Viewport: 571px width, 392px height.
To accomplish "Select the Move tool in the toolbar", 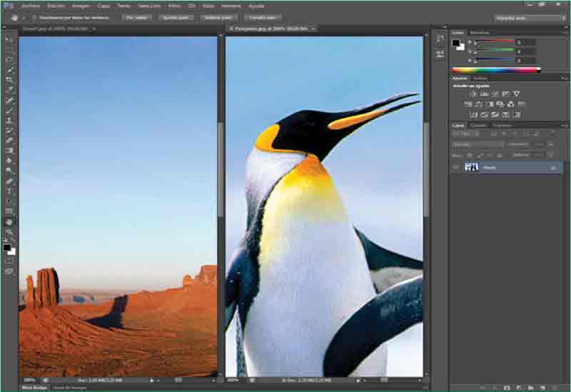I will click(x=9, y=40).
